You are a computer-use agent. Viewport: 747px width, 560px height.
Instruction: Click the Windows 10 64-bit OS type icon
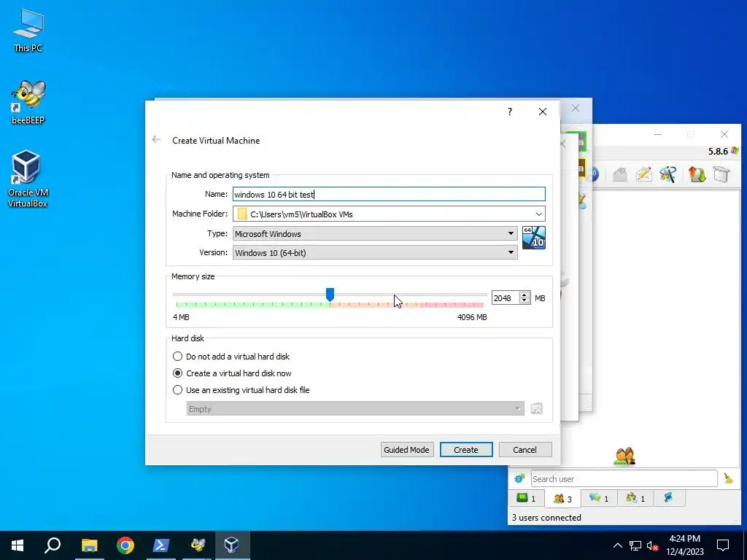click(533, 238)
